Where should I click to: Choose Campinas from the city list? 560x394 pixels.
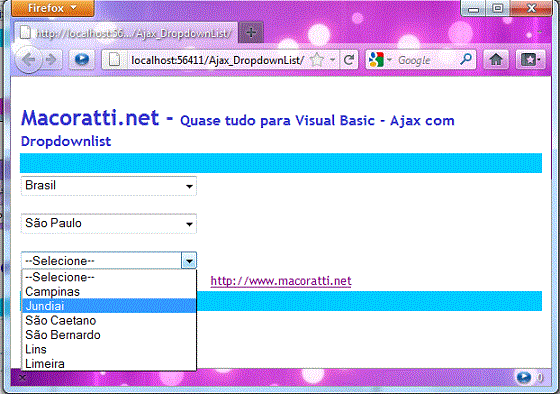pyautogui.click(x=109, y=291)
